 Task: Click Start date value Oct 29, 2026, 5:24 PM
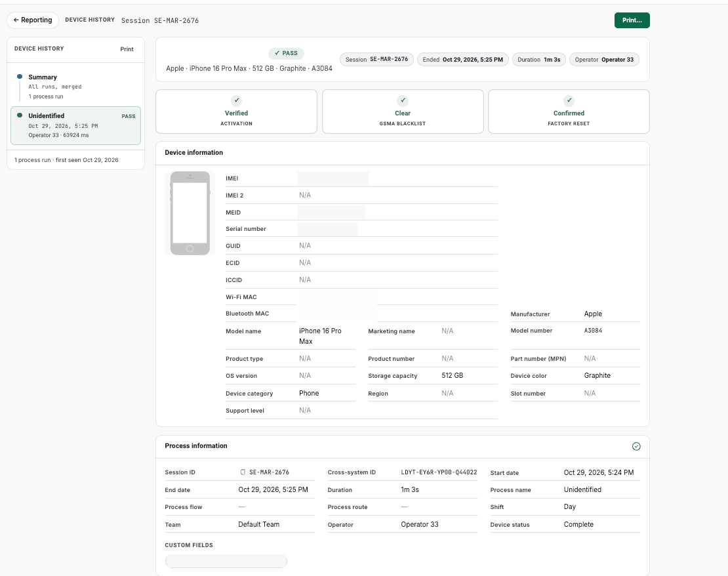click(x=598, y=472)
